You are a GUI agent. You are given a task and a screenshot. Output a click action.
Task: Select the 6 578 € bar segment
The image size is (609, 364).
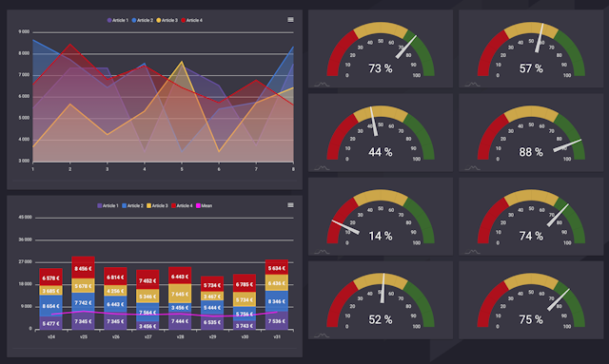click(50, 278)
